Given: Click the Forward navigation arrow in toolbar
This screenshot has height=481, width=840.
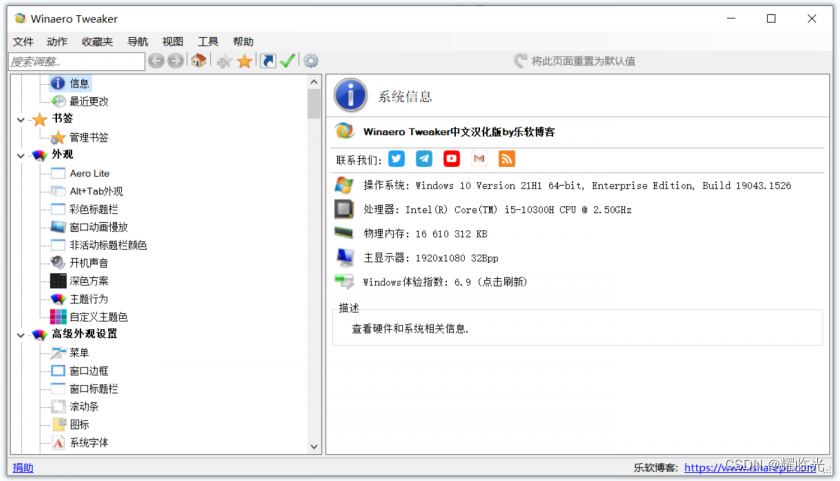Looking at the screenshot, I should [x=175, y=61].
